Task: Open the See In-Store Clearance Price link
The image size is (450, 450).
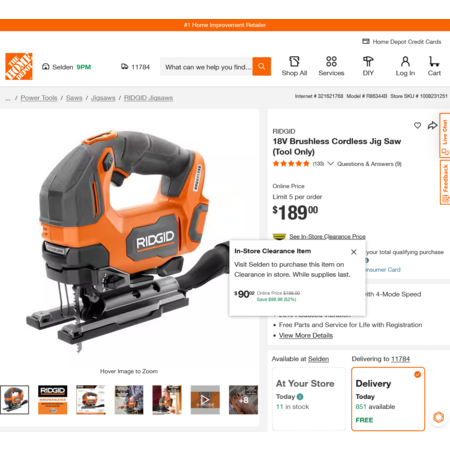Action: pos(327,236)
